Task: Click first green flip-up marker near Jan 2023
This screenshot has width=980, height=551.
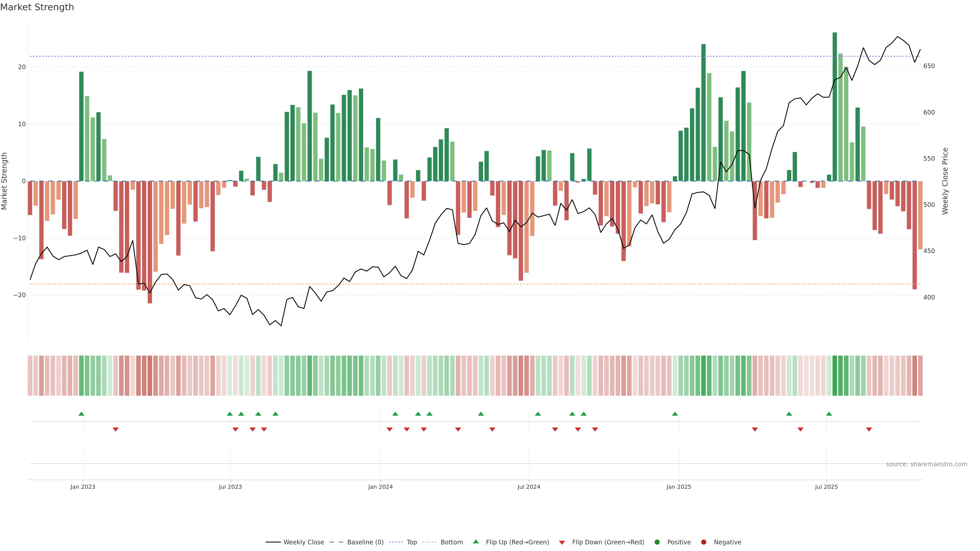Action: click(x=81, y=414)
